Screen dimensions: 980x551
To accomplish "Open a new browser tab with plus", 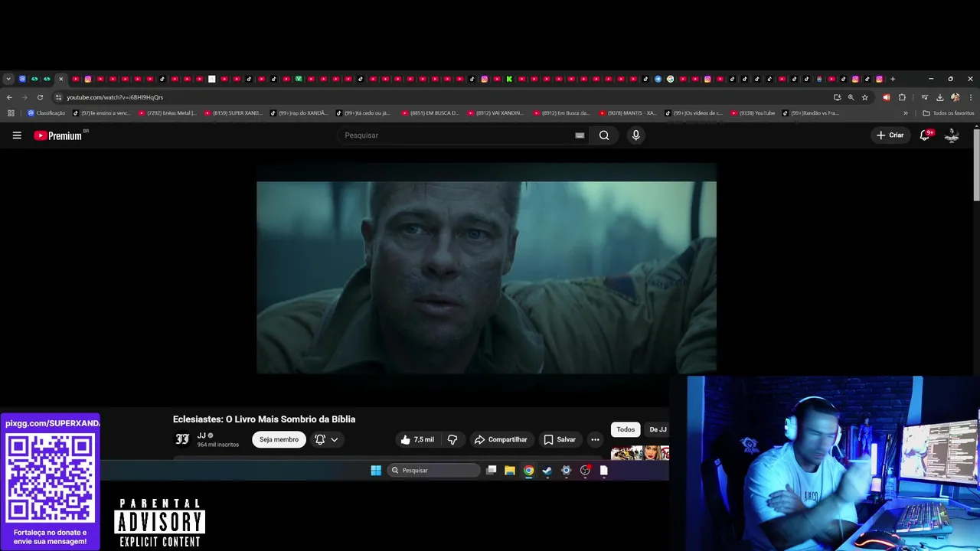I will click(893, 79).
